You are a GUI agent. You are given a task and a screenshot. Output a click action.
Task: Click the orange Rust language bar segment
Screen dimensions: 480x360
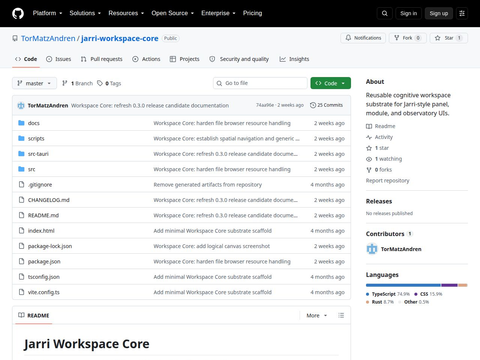[463, 285]
